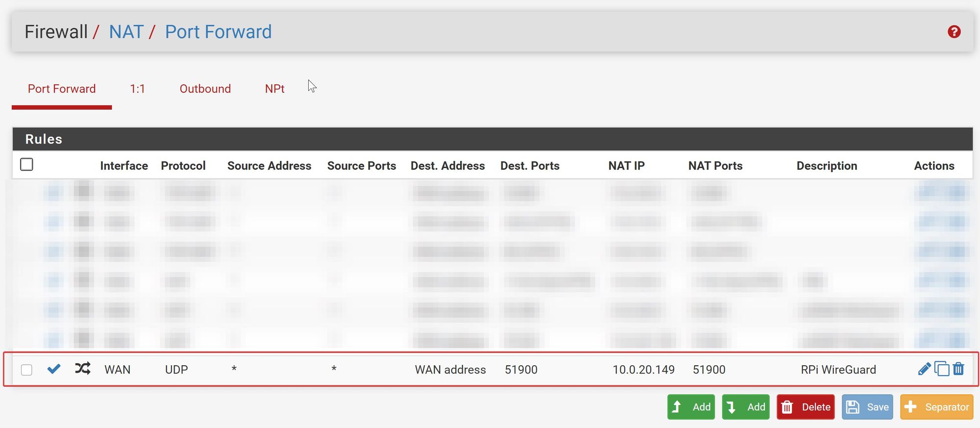Add rule to bottom with down-arrow Add
The image size is (980, 428).
[745, 407]
